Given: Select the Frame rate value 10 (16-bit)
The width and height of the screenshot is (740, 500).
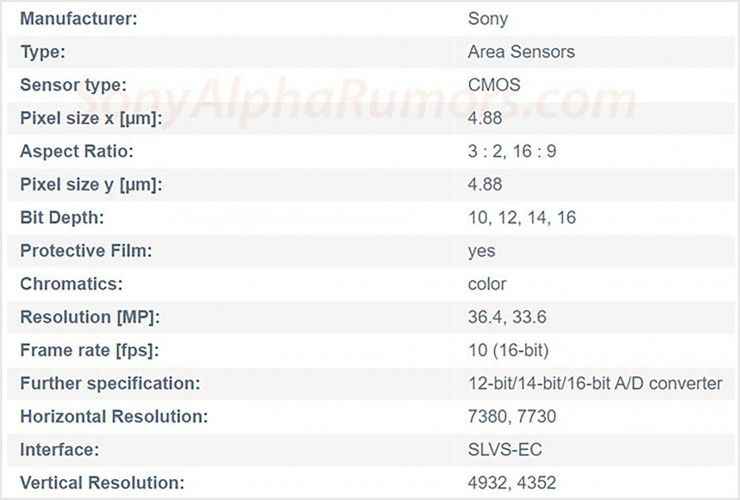Looking at the screenshot, I should (x=508, y=351).
